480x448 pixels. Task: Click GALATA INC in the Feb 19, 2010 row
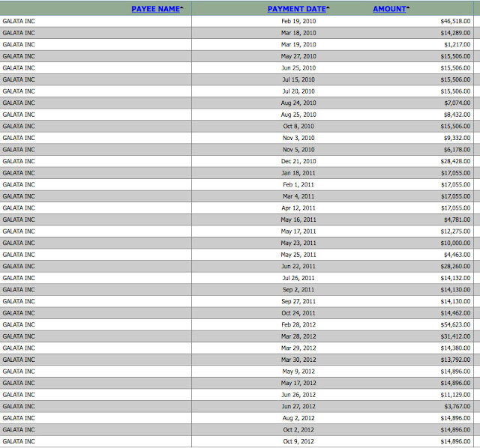pyautogui.click(x=19, y=21)
